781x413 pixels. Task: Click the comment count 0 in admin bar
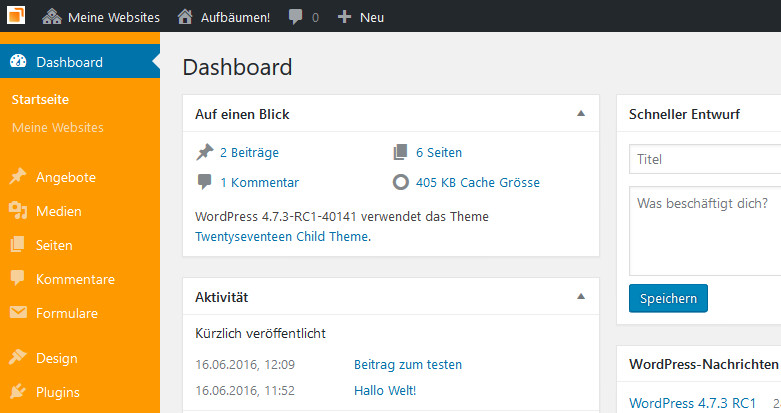coord(315,18)
